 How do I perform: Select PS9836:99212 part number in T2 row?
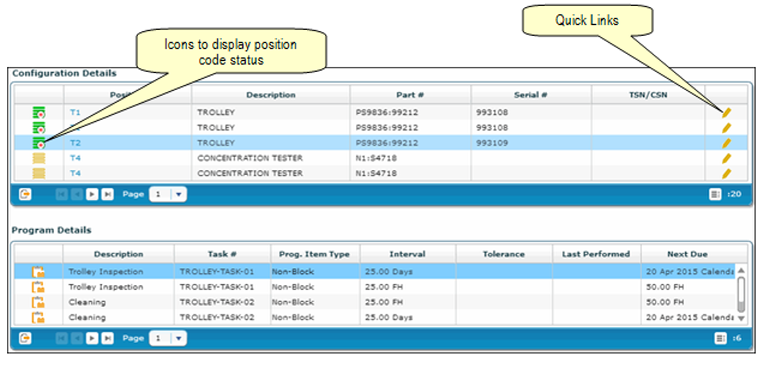point(387,143)
